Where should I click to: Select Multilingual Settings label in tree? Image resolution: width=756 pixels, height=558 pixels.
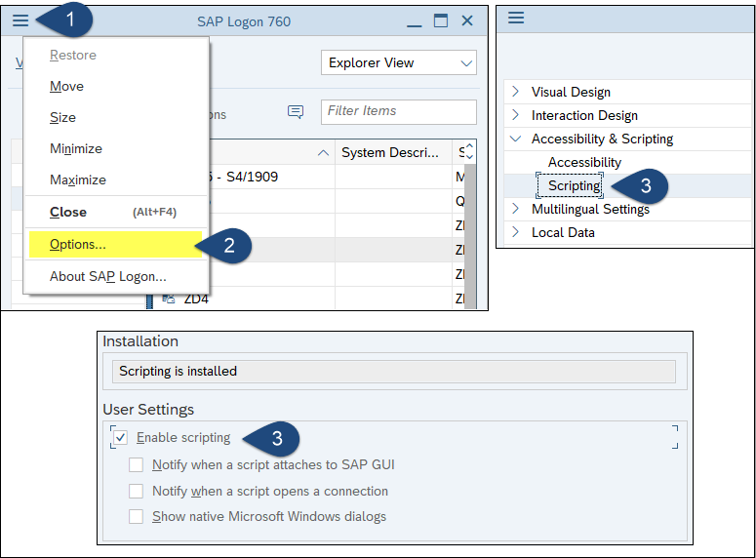(590, 209)
